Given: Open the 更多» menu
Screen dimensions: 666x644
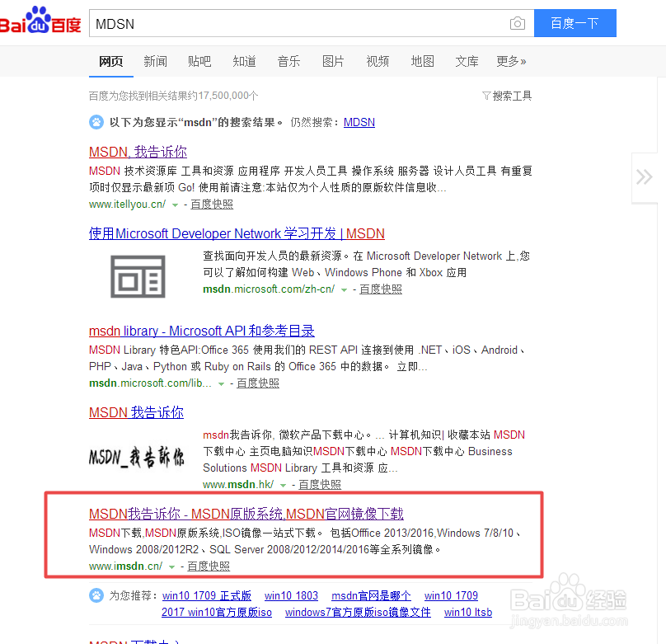Looking at the screenshot, I should (511, 62).
